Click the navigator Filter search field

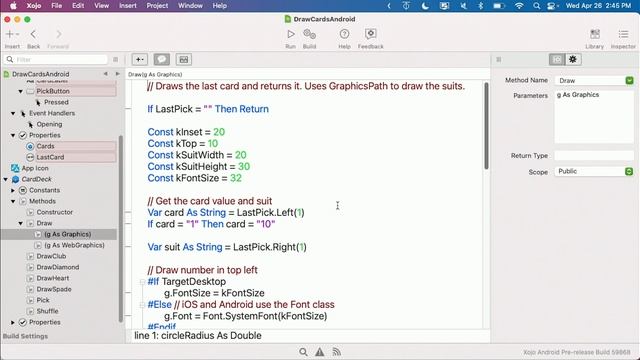pos(56,60)
